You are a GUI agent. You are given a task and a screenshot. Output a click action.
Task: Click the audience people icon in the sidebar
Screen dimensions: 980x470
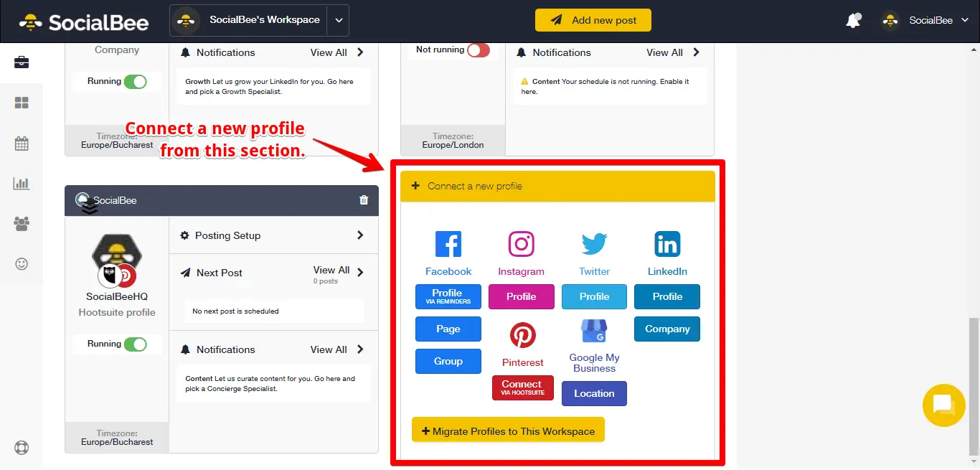[22, 224]
